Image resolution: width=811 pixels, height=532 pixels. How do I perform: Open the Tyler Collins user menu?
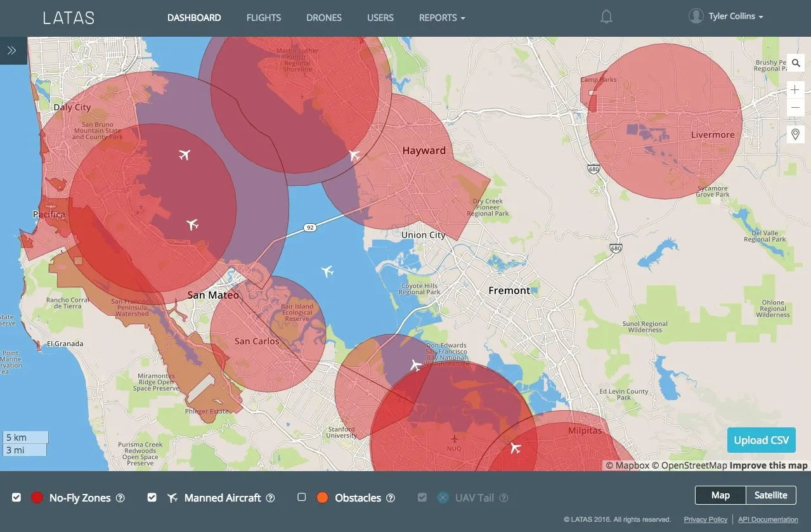click(726, 16)
